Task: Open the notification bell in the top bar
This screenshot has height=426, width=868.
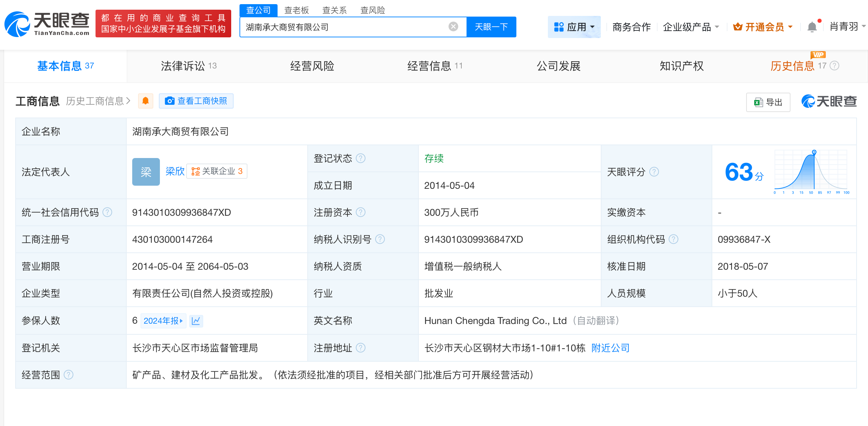Action: 812,27
